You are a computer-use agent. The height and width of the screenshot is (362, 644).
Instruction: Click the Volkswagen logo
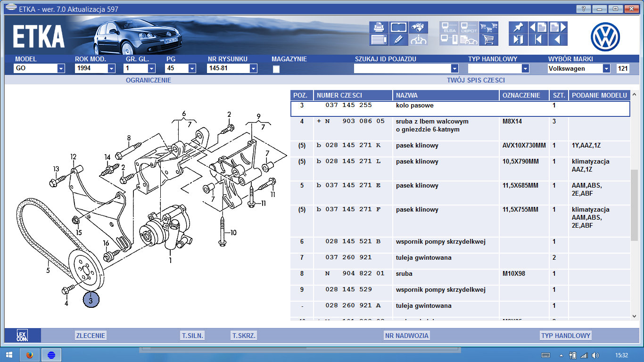point(605,36)
